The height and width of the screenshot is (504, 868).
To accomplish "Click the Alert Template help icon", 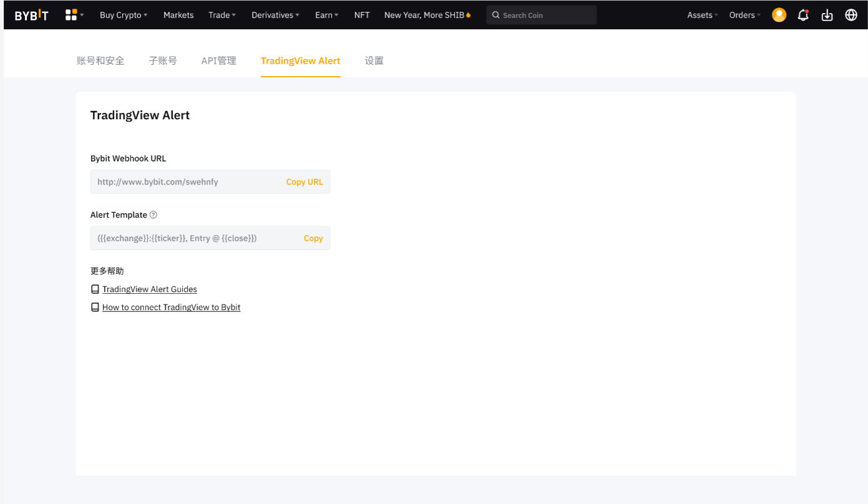I will pos(153,215).
